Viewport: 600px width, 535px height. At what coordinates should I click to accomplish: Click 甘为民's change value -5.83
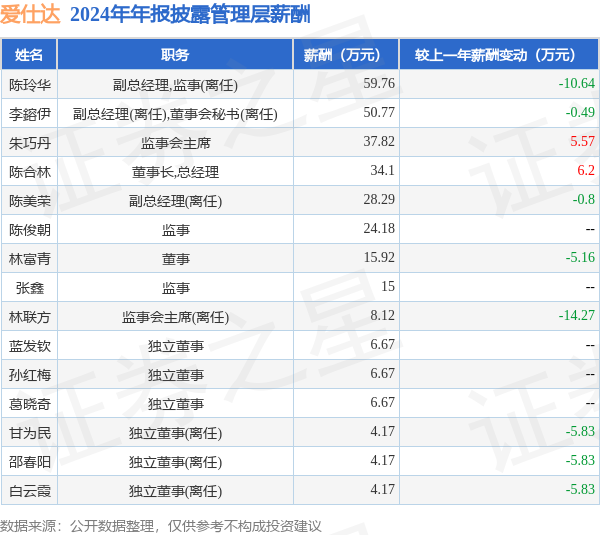pyautogui.click(x=580, y=431)
